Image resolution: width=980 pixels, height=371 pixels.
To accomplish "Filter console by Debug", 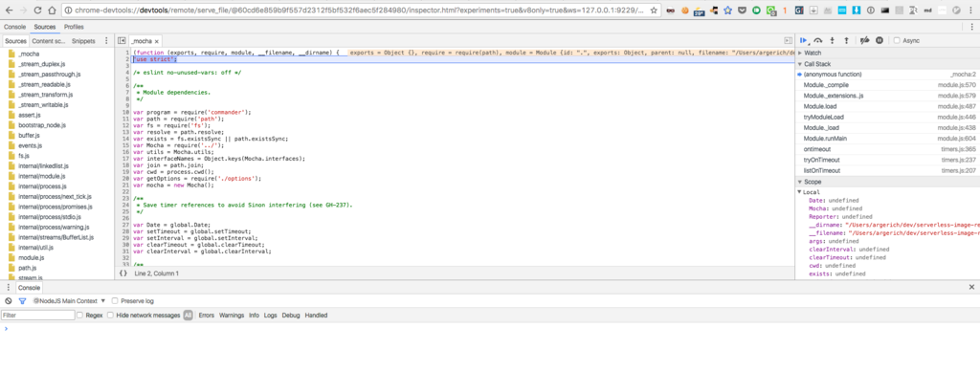I will (x=291, y=316).
